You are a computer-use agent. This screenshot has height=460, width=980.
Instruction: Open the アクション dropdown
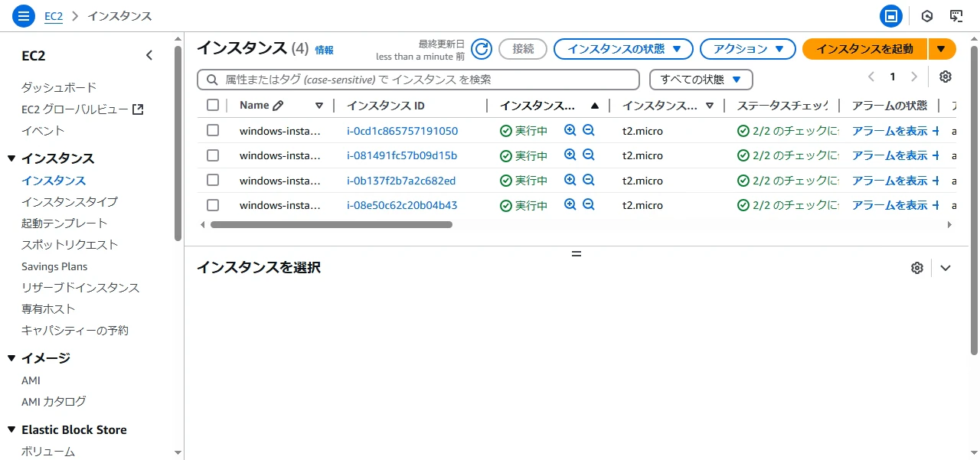point(749,49)
